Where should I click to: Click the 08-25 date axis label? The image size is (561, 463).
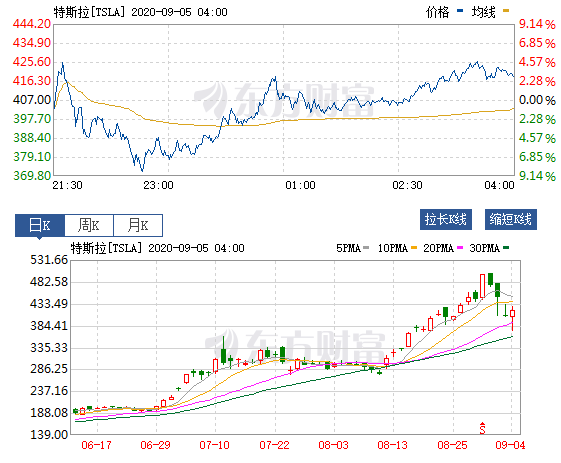(x=452, y=445)
